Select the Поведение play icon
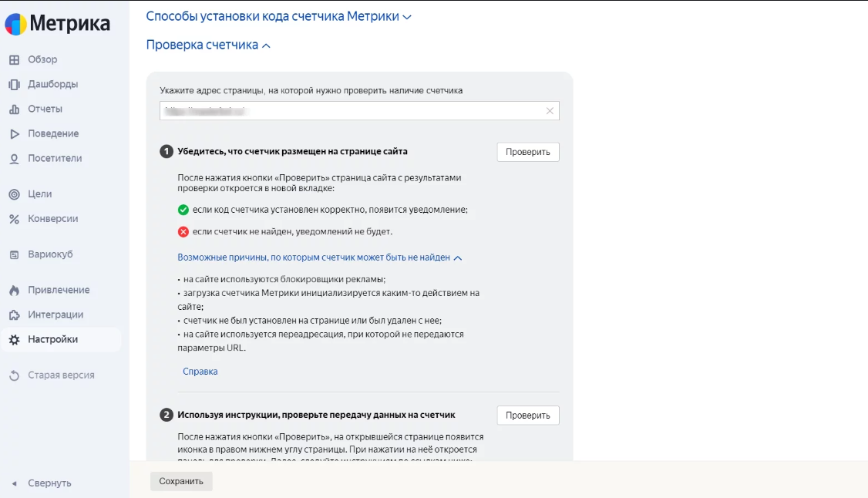Image resolution: width=868 pixels, height=498 pixels. (x=14, y=134)
